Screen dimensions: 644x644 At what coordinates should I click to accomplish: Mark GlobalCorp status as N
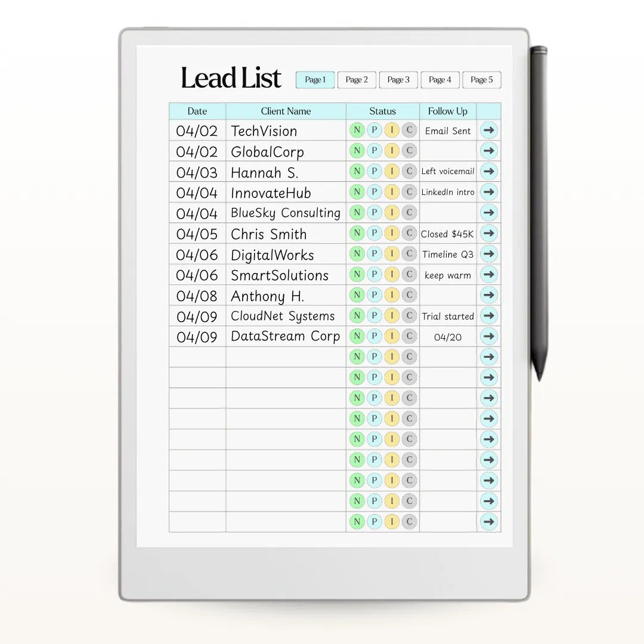pos(357,151)
